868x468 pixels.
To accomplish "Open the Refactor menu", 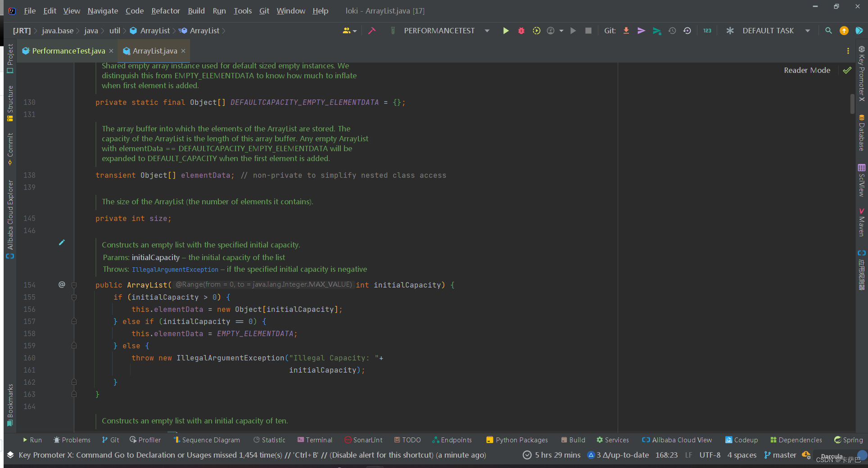I will 165,11.
